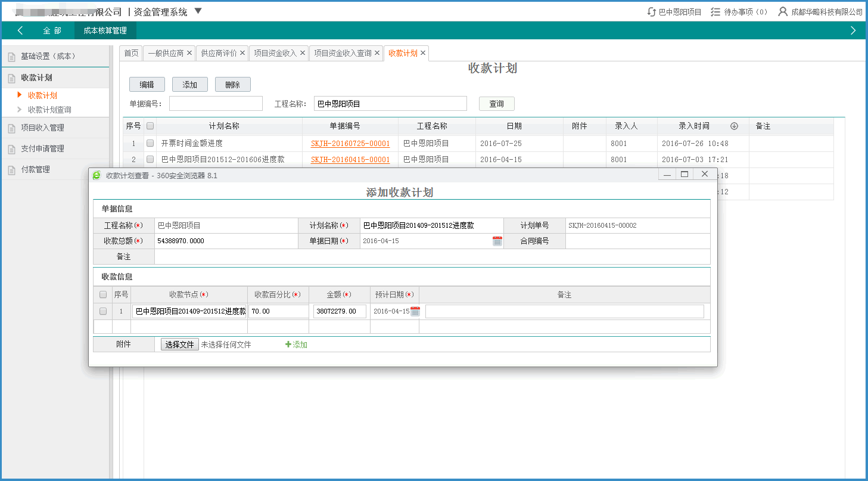Screen dimensions: 868x481
Task: Open the calendar picker for 单据日期
Action: (497, 241)
